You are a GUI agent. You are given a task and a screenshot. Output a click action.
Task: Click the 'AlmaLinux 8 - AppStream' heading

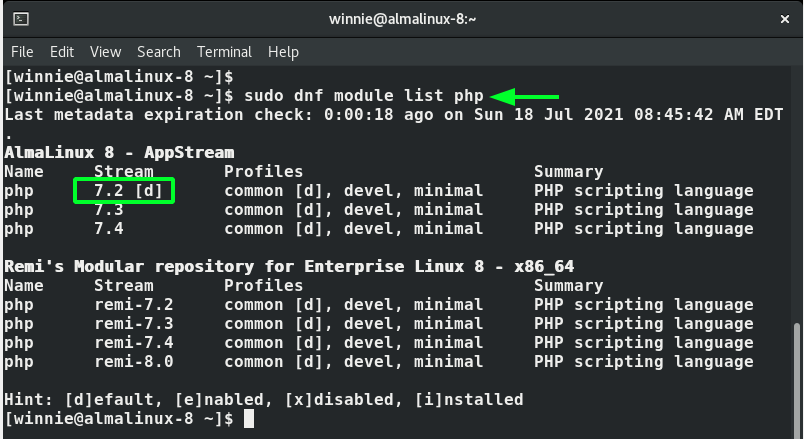[119, 152]
